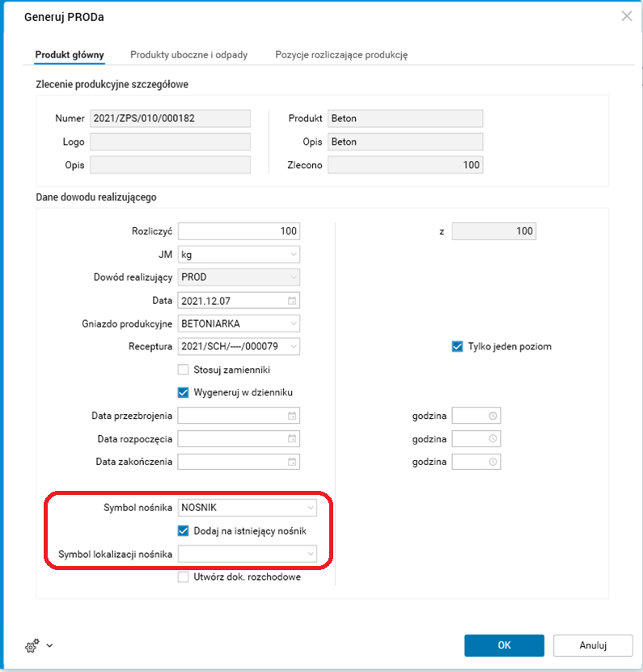This screenshot has width=643, height=672.
Task: Open calendar picker for Data field
Action: click(293, 301)
